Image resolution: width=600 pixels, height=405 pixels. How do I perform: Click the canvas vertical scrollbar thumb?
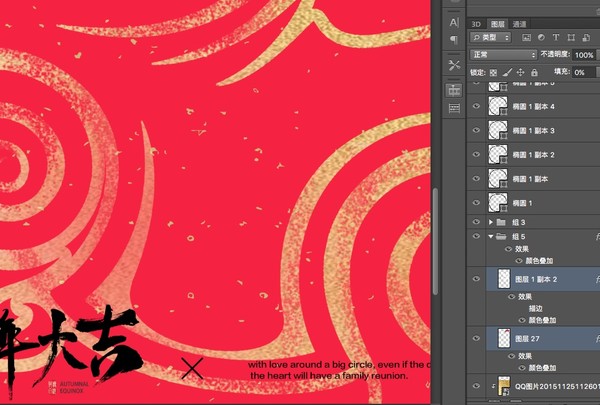pyautogui.click(x=435, y=241)
